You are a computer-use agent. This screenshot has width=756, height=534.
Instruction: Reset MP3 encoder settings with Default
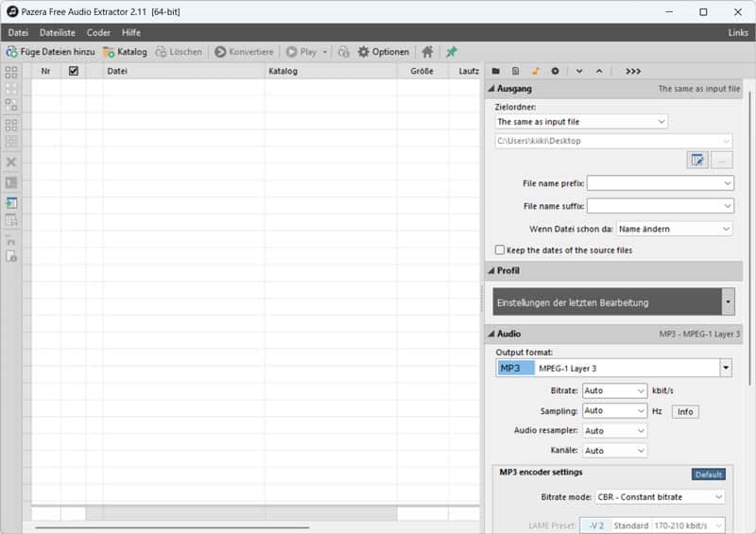pyautogui.click(x=708, y=474)
